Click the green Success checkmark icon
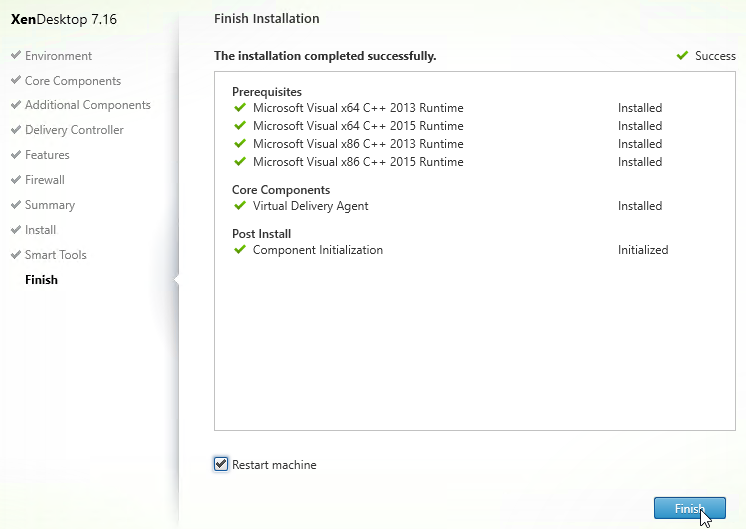The height and width of the screenshot is (529, 746). click(x=682, y=56)
